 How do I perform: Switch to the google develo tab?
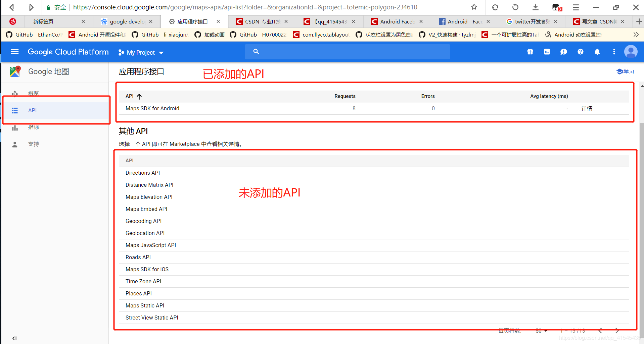[x=127, y=21]
